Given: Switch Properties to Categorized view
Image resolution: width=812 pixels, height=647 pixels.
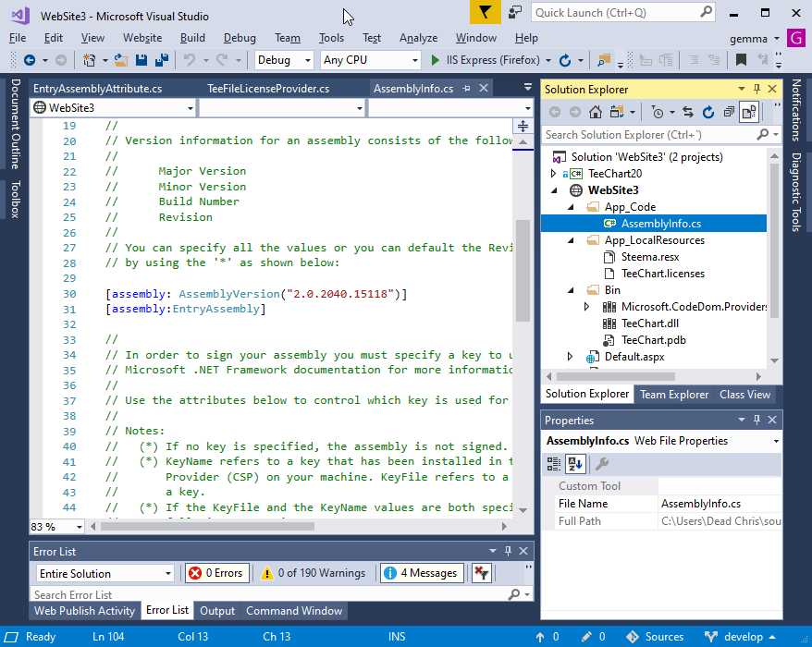Looking at the screenshot, I should pyautogui.click(x=554, y=464).
